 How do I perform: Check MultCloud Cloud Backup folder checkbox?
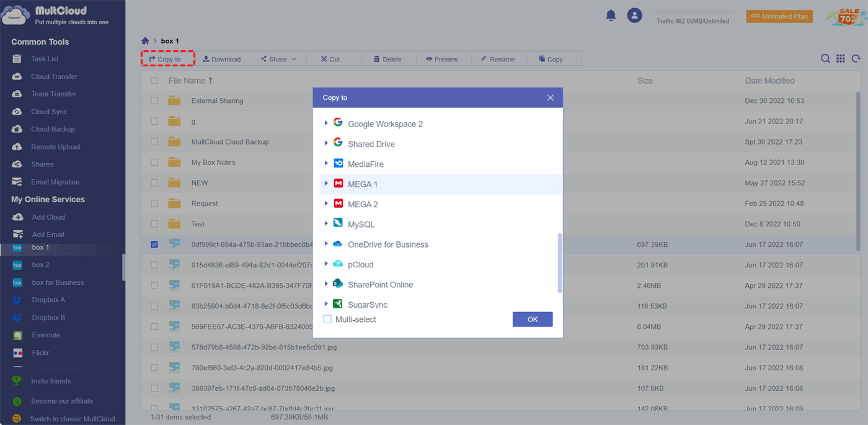[x=154, y=142]
